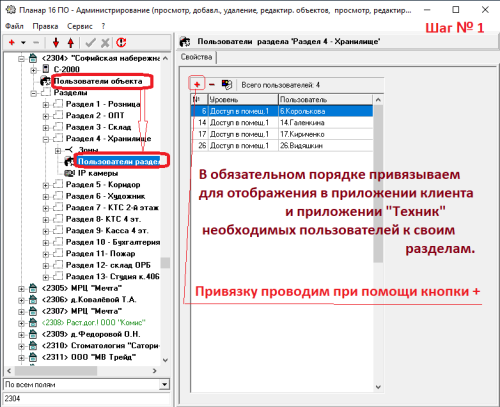Collapse the <2304> Софийская набережная node
The height and width of the screenshot is (407, 500).
(x=21, y=59)
